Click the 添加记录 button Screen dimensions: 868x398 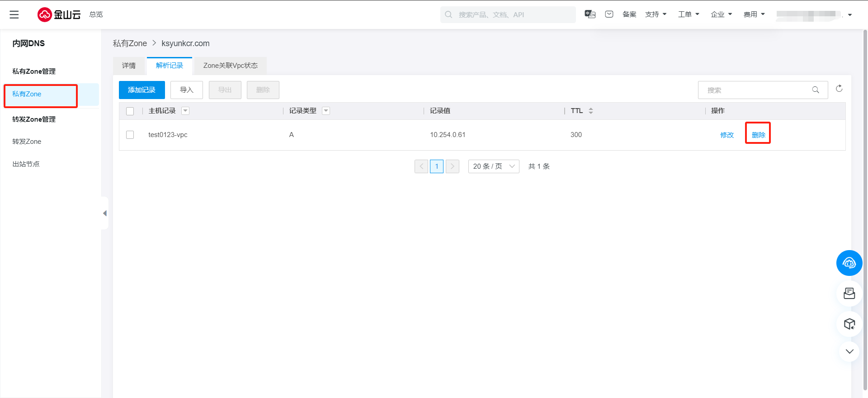pos(142,90)
